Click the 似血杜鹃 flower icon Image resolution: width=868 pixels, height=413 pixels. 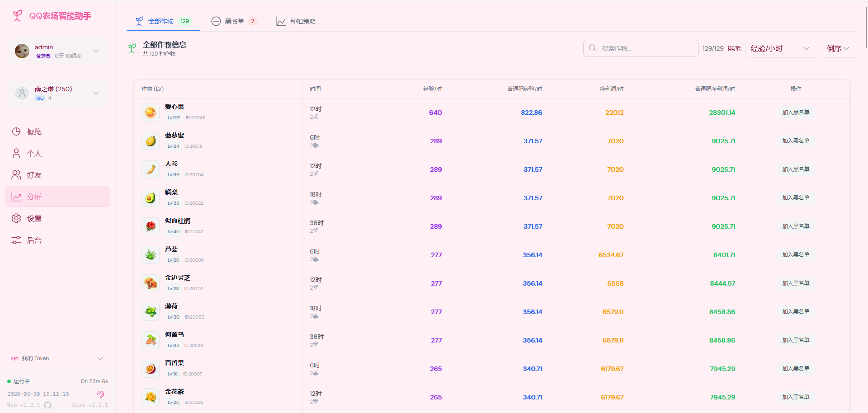click(151, 226)
